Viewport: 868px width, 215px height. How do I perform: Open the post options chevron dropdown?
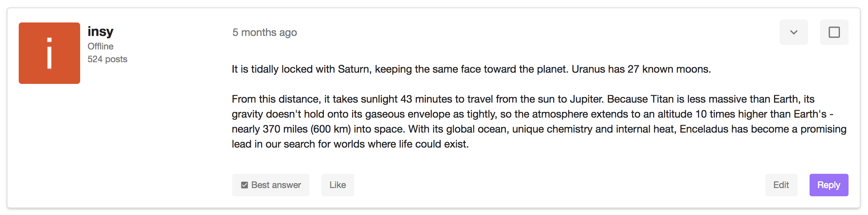(793, 32)
